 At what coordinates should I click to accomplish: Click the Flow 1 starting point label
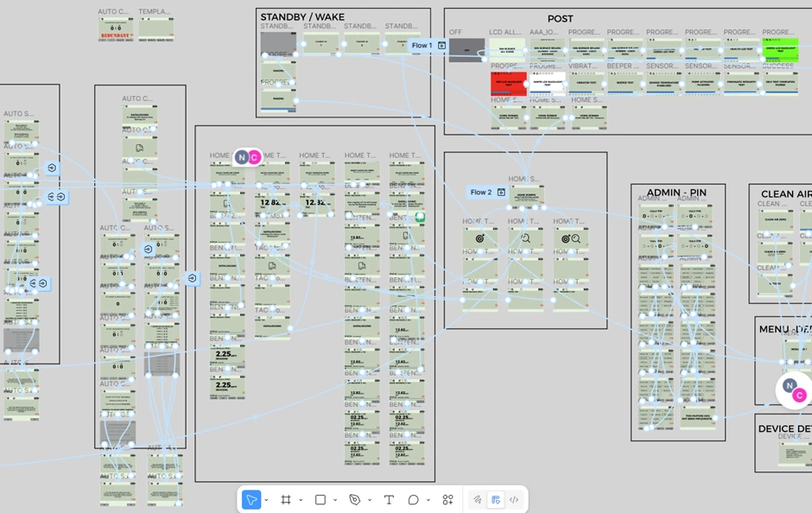pos(422,46)
